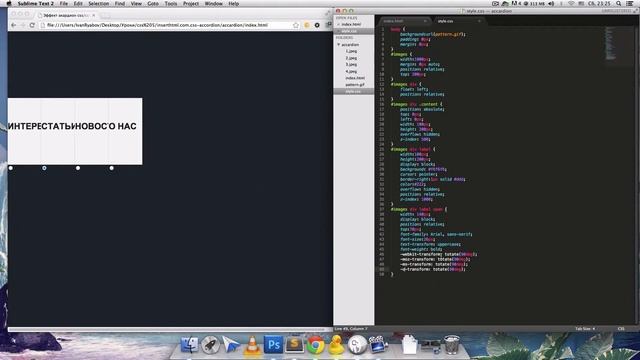Select the third radio button under the accordion
640x360 pixels.
78,168
